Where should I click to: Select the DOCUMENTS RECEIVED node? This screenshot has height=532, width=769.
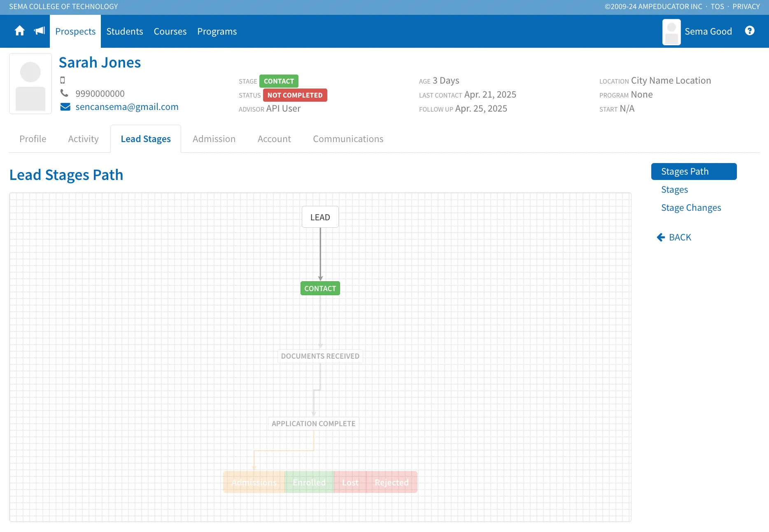coord(320,356)
